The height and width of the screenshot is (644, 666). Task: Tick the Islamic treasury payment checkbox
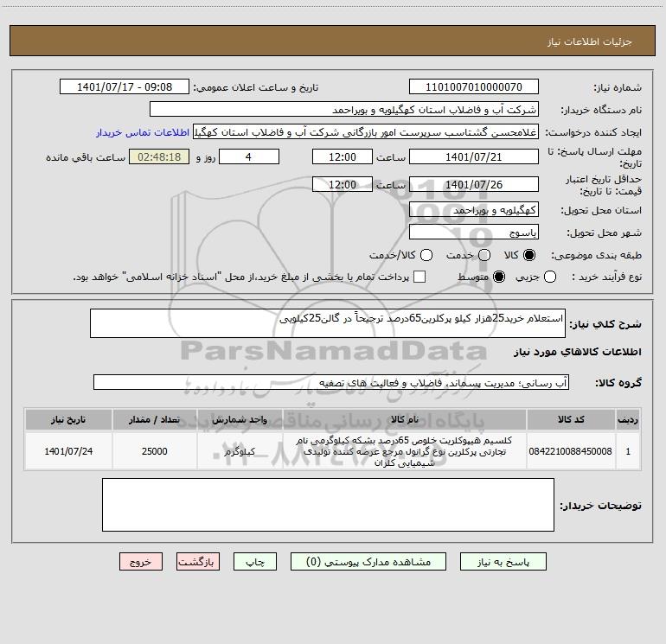point(419,277)
